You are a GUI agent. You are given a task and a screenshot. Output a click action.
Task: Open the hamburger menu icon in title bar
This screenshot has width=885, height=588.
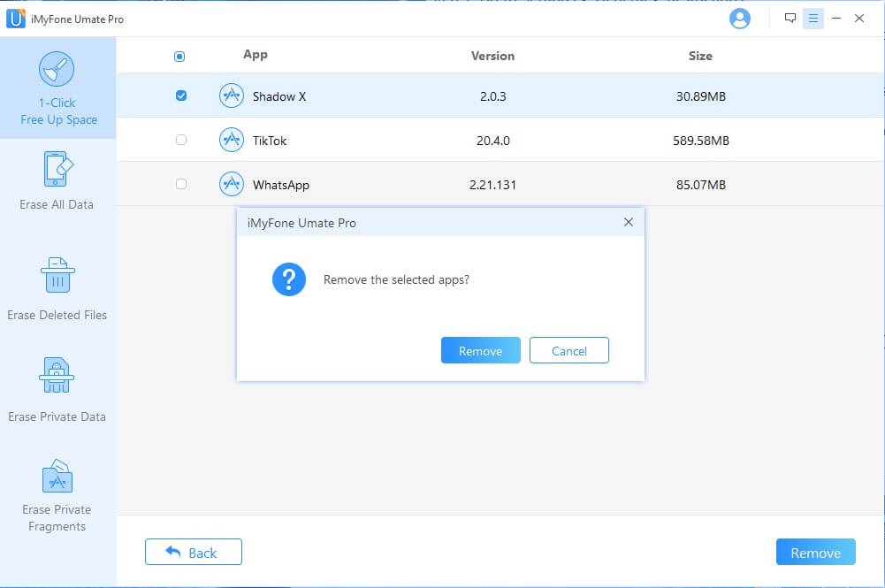coord(813,19)
